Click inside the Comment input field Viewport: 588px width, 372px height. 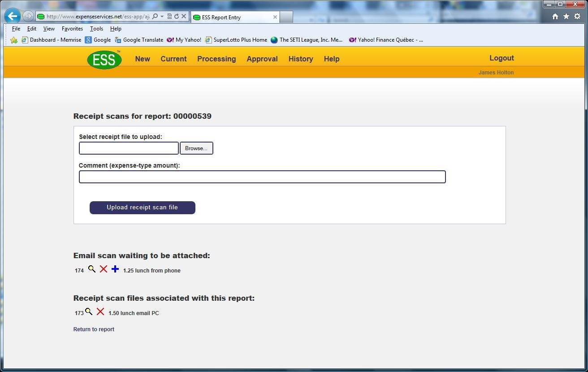coord(262,177)
